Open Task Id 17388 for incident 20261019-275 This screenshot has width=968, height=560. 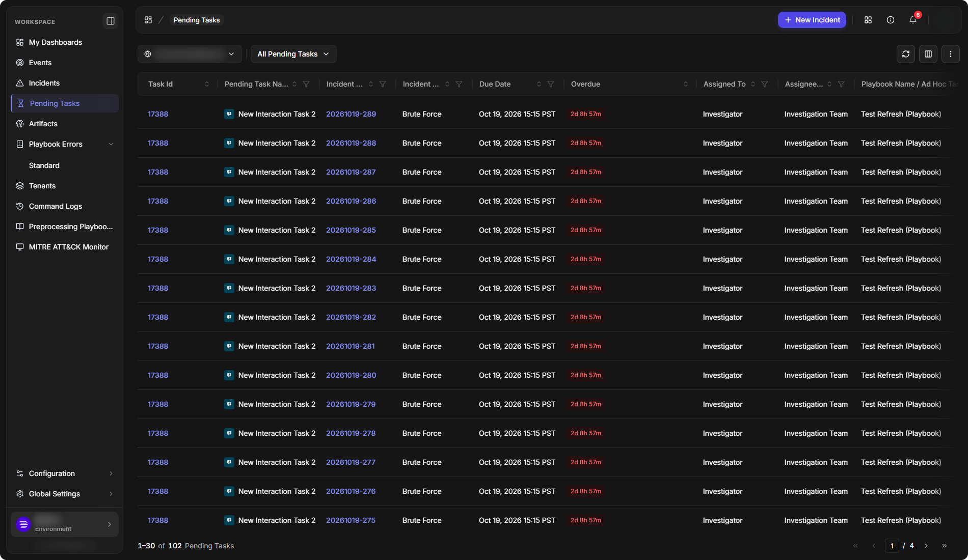(x=158, y=520)
